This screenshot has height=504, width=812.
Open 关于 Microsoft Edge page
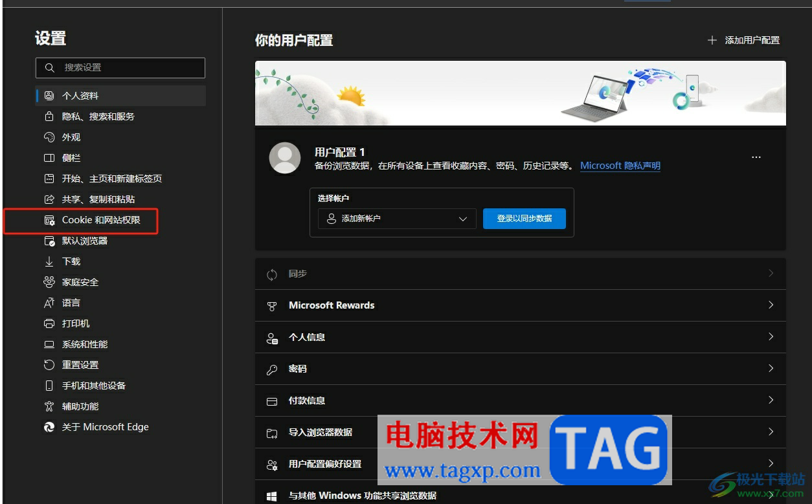click(x=120, y=427)
